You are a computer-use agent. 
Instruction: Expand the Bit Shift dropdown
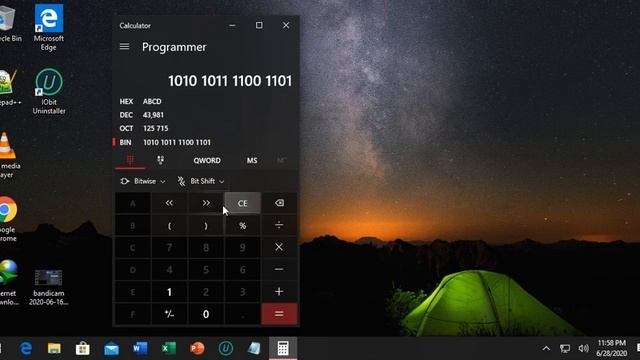point(201,181)
